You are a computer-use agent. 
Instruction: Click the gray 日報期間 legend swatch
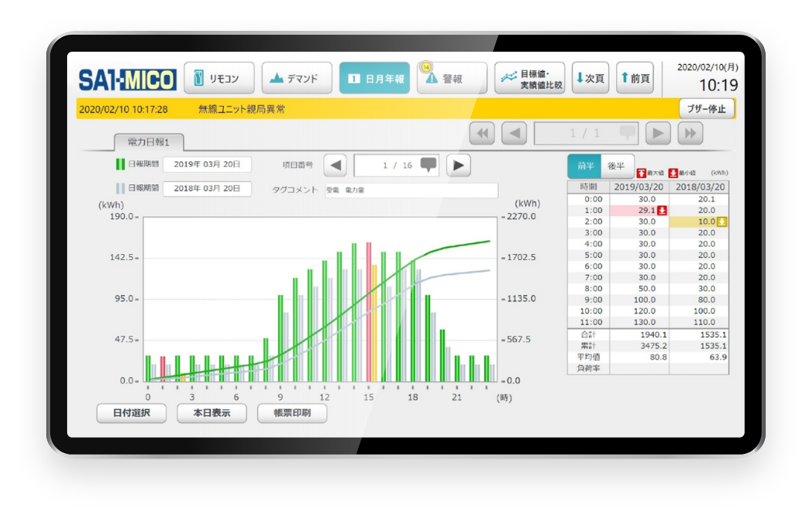[120, 188]
